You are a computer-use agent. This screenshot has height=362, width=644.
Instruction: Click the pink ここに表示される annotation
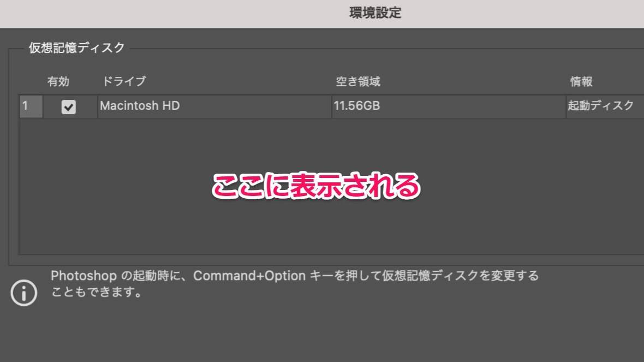(316, 186)
